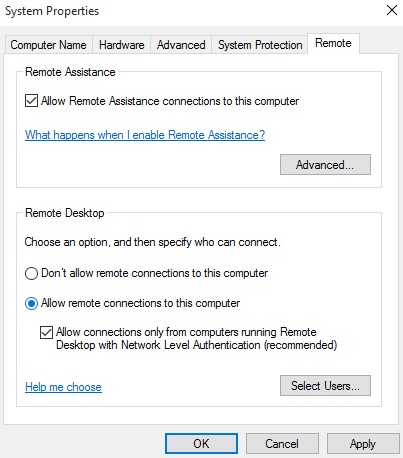
Task: Open What happens when I enable Remote Assistance link
Action: coord(145,135)
